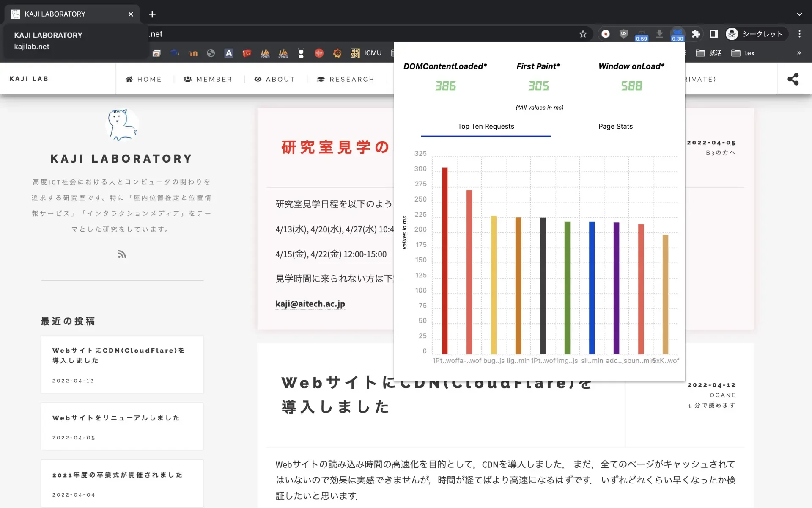Screen dimensions: 812x508
Task: Select the Top Ten Requests tab
Action: tap(486, 126)
